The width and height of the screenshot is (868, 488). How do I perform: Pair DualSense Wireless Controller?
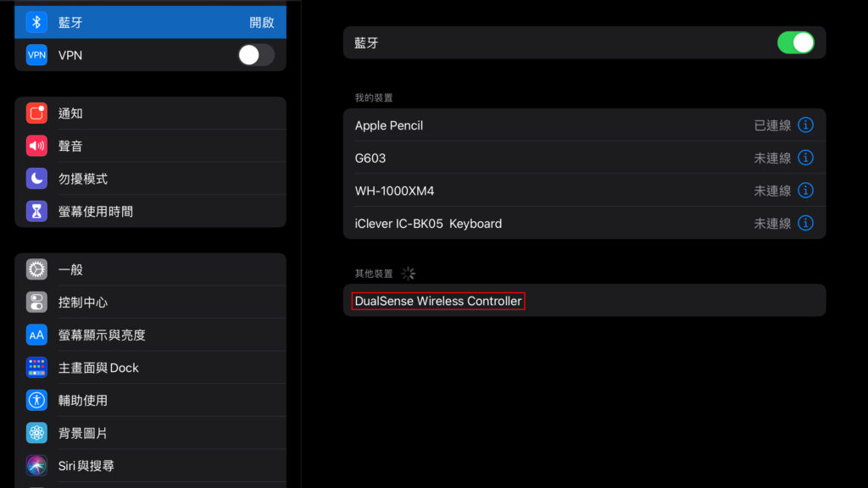[x=585, y=301]
